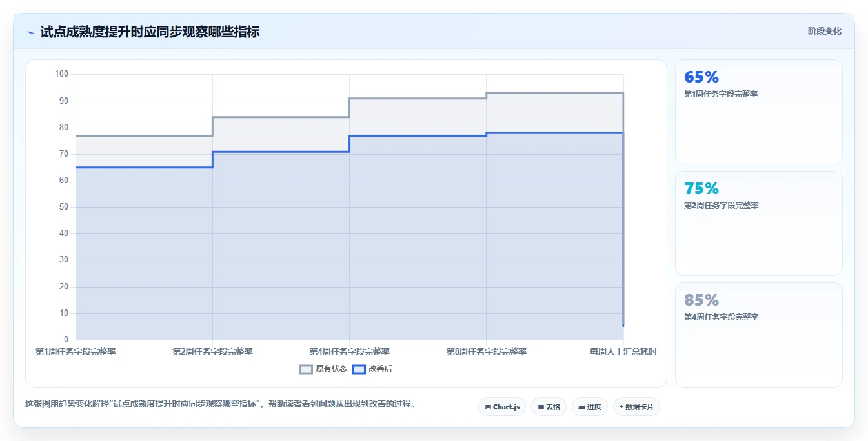The height and width of the screenshot is (441, 868).
Task: Click y-axis tick value 0
Action: pyautogui.click(x=66, y=340)
